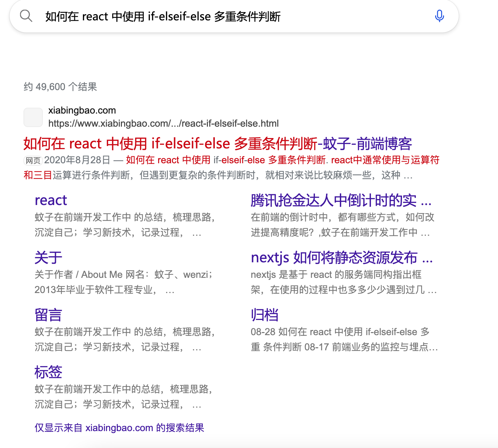Viewport: 498px width, 448px height.
Task: Click the xiabingbao.com site favicon
Action: [x=33, y=117]
